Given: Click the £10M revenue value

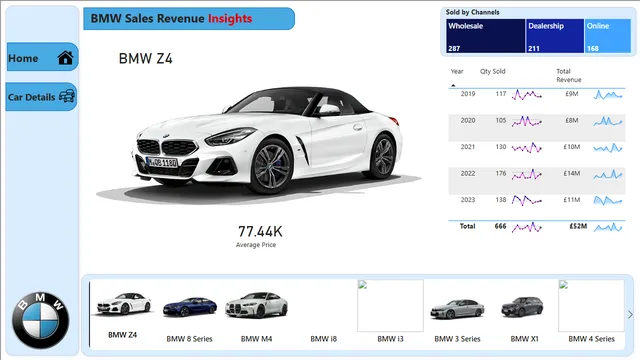Looking at the screenshot, I should pos(572,147).
